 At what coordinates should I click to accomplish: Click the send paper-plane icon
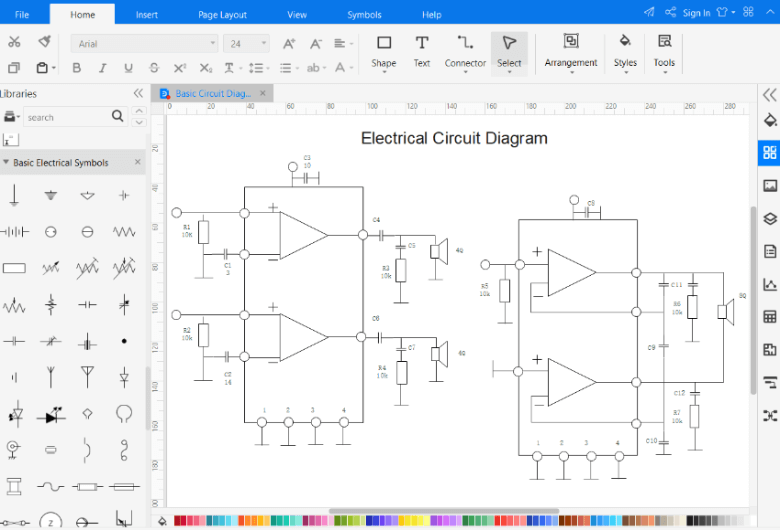pos(649,12)
